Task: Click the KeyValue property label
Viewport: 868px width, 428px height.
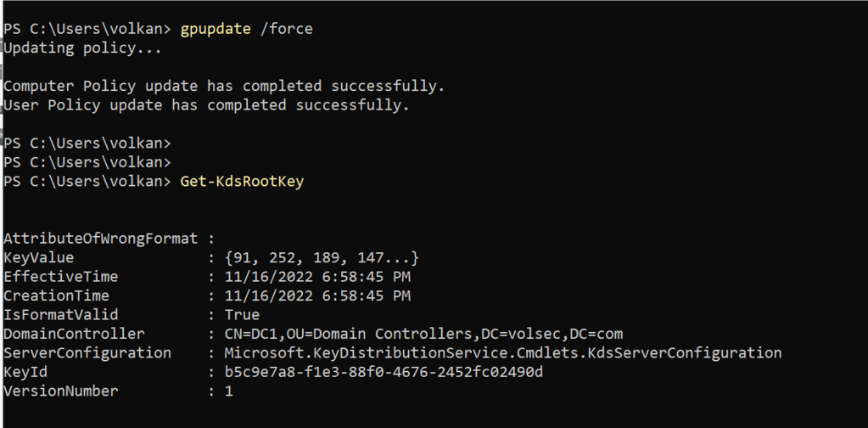Action: (38, 257)
